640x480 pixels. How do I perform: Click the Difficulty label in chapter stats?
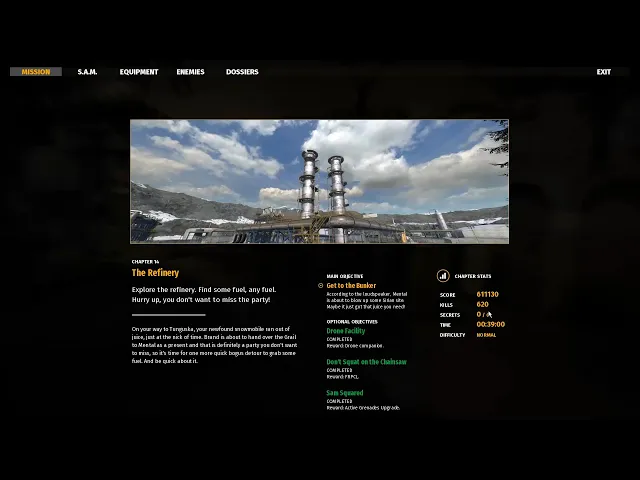tap(452, 335)
